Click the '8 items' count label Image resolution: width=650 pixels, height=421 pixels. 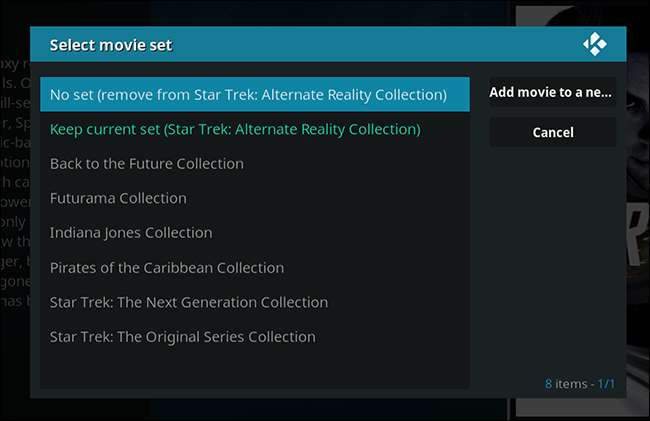566,384
